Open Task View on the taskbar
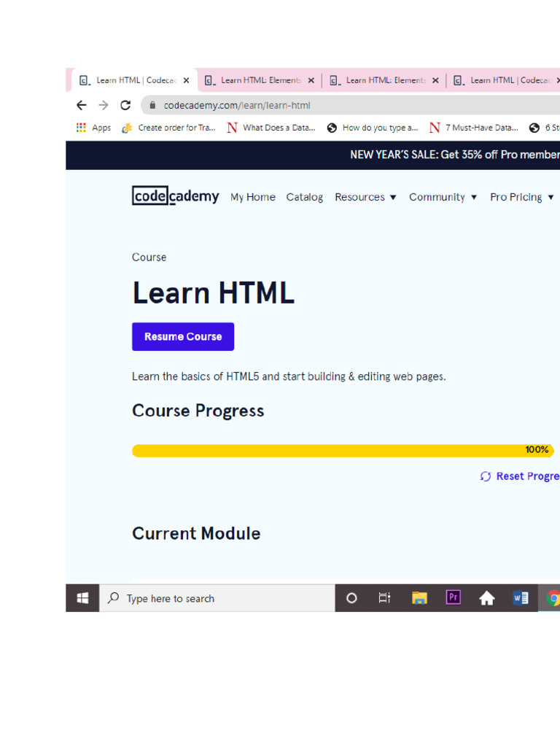 tap(384, 597)
